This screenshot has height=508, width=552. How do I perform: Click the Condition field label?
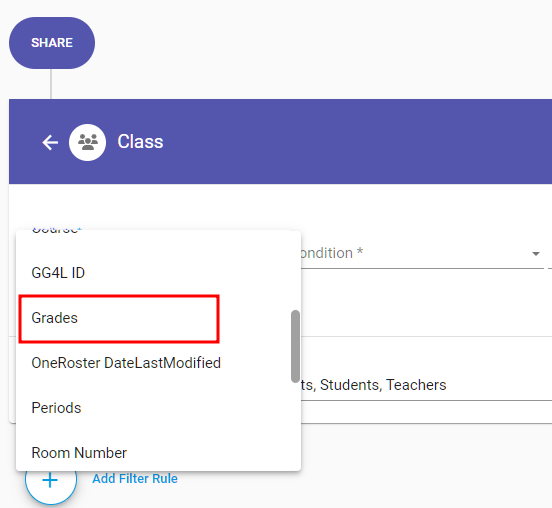pyautogui.click(x=331, y=253)
